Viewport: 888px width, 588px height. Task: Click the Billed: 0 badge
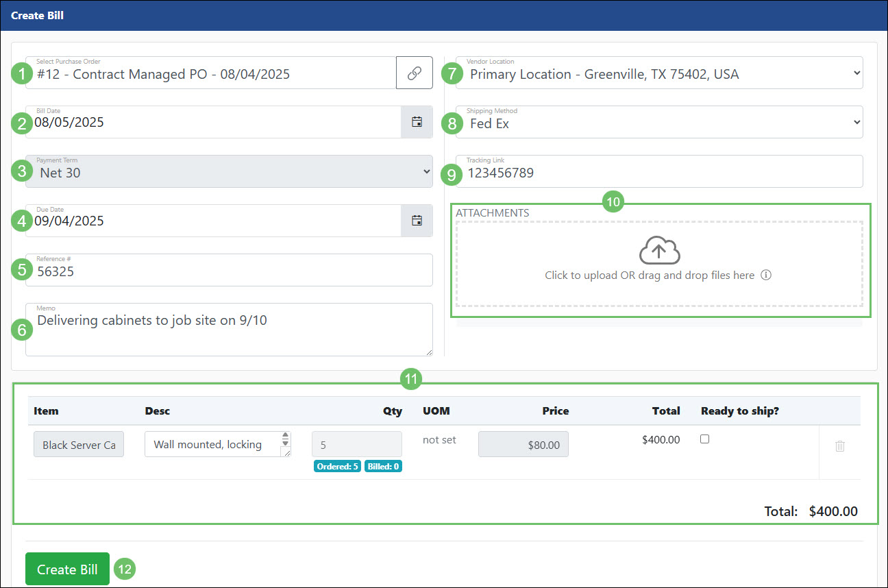pyautogui.click(x=383, y=465)
